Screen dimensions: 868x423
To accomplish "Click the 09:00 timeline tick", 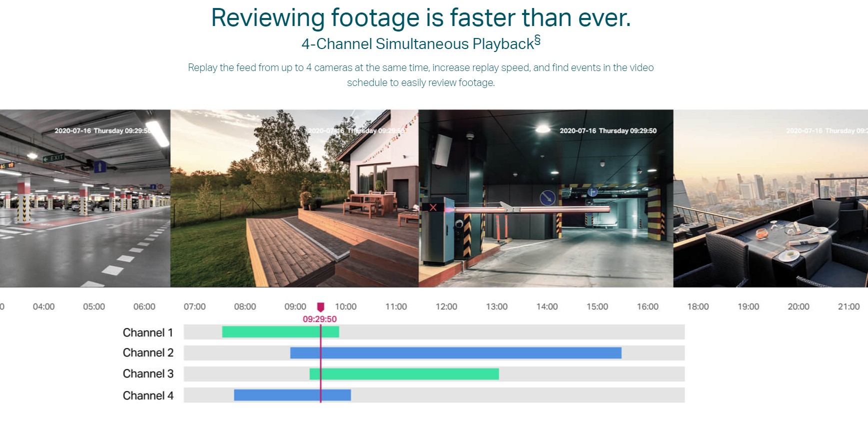I will 295,306.
